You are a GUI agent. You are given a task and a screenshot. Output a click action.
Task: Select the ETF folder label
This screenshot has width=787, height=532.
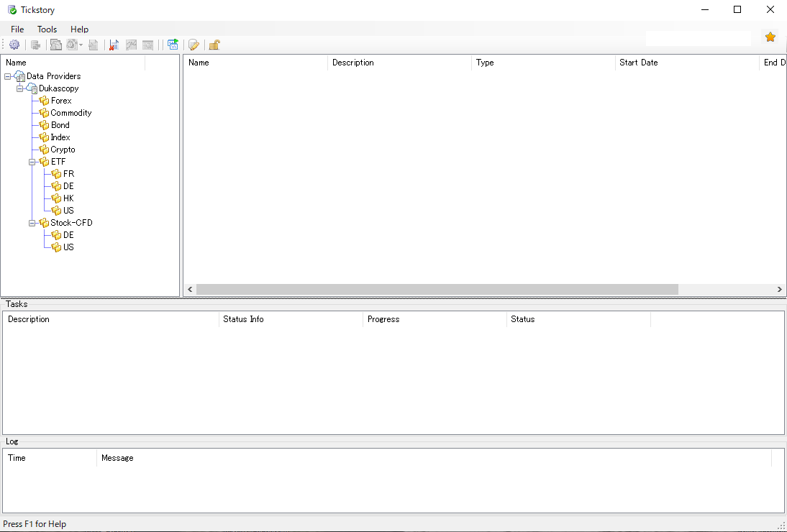[58, 162]
